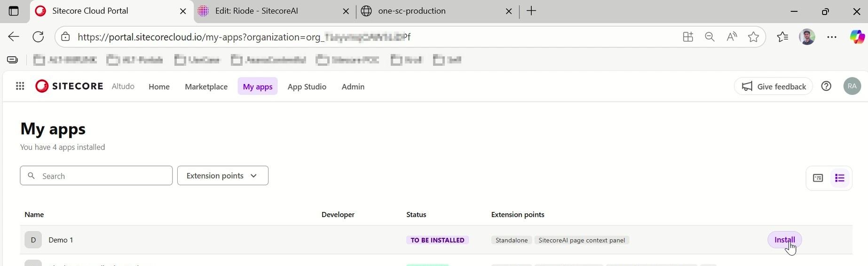Image resolution: width=868 pixels, height=266 pixels.
Task: Click the browser refresh icon
Action: [38, 37]
